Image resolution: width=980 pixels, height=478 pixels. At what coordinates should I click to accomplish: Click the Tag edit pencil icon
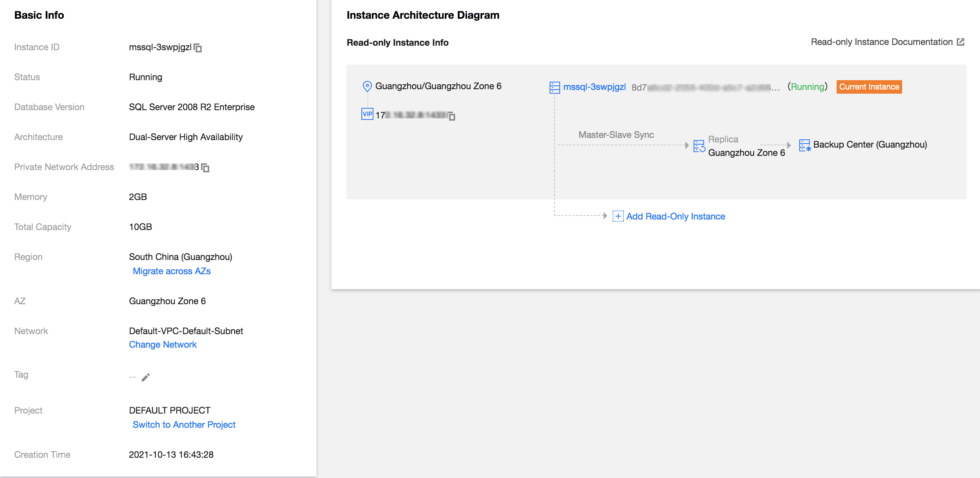(x=146, y=377)
